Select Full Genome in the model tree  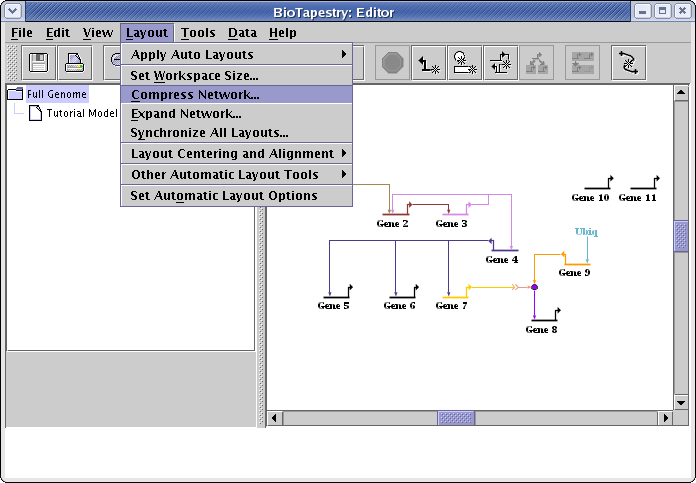pos(57,94)
